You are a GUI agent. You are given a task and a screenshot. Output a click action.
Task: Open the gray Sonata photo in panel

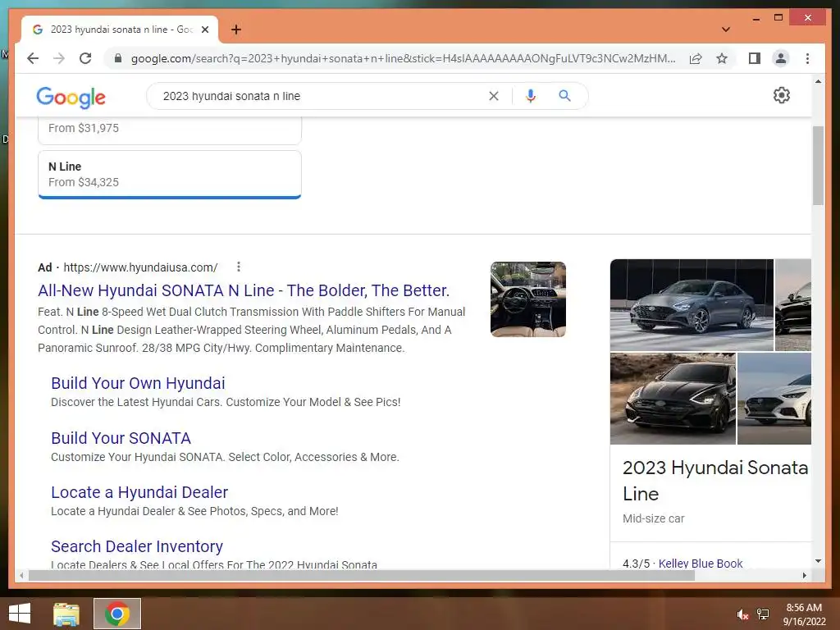click(x=692, y=305)
